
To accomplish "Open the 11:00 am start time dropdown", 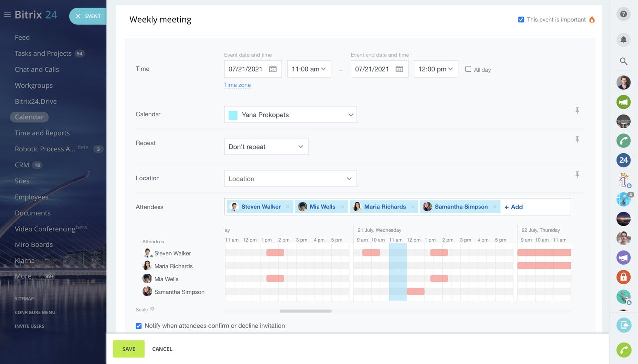I will [309, 69].
